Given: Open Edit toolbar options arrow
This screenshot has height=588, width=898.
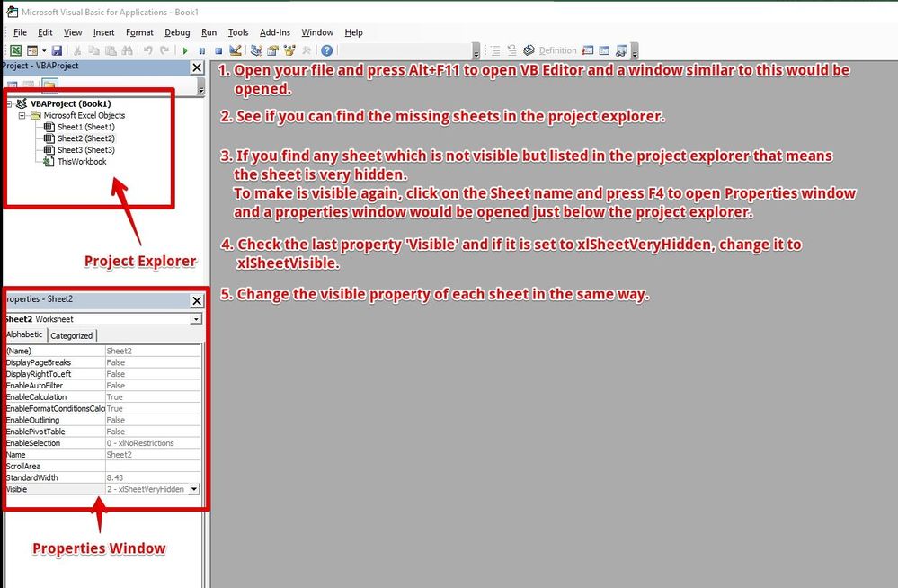Looking at the screenshot, I should click(x=635, y=52).
